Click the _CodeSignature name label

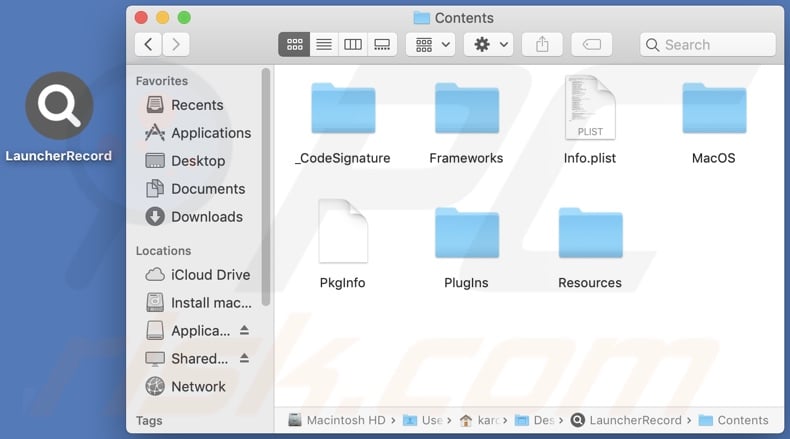(x=343, y=158)
